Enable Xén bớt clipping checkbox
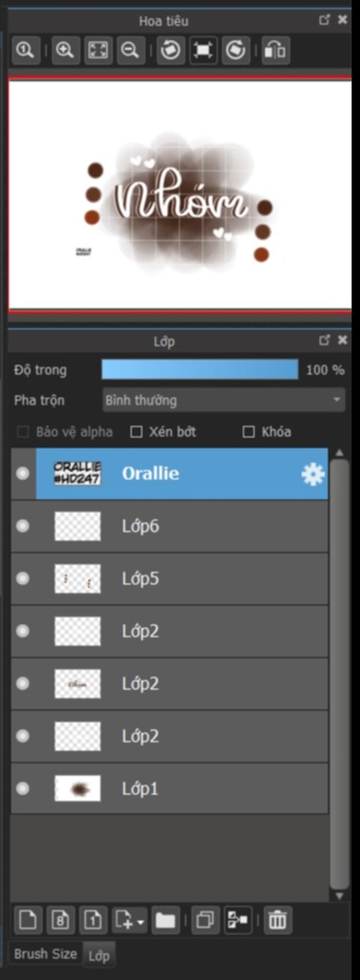The width and height of the screenshot is (360, 980). [136, 432]
